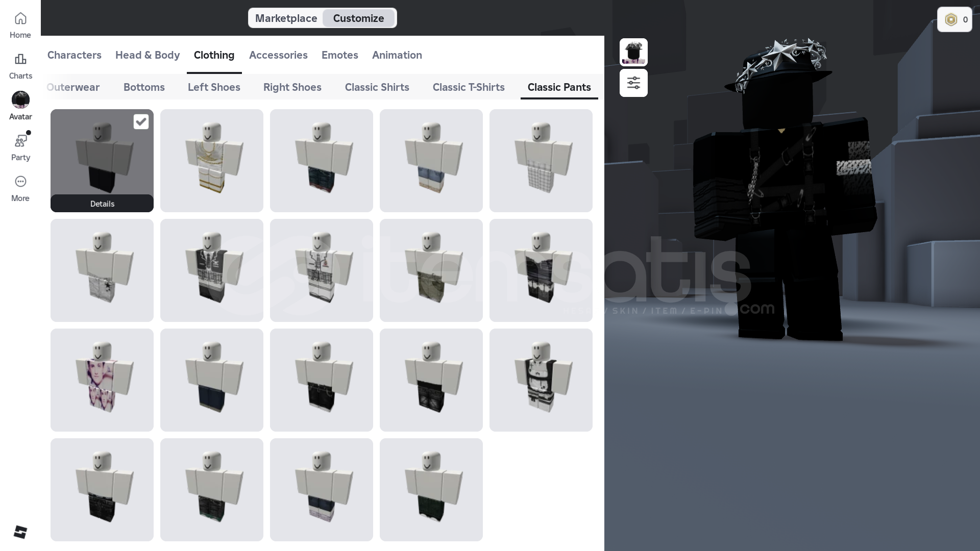Open the More menu icon

(20, 182)
